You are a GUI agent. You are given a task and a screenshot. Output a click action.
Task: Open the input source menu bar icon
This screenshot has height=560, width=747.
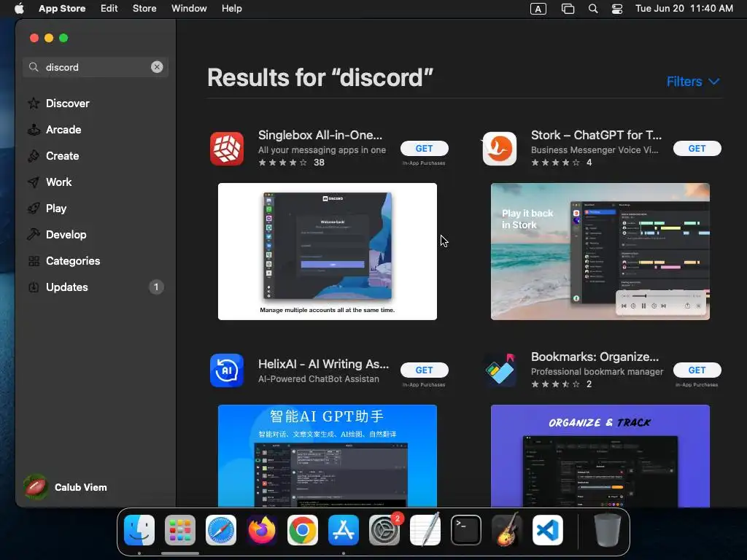pyautogui.click(x=538, y=9)
